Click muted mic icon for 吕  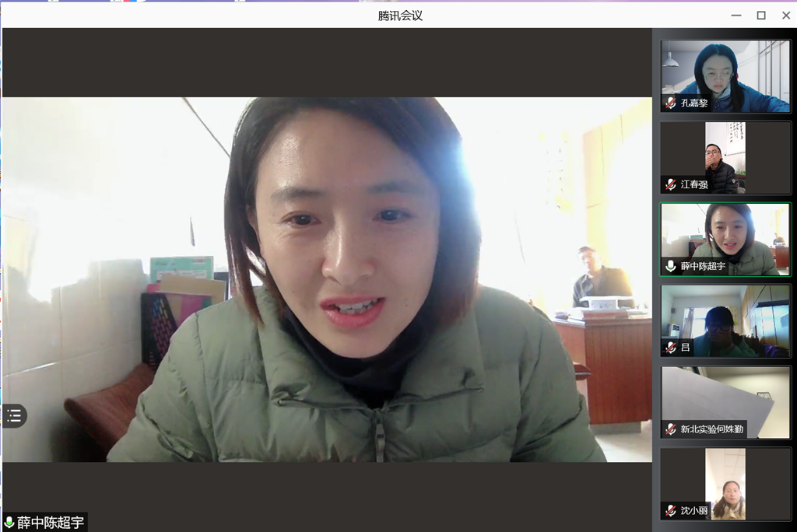click(671, 347)
